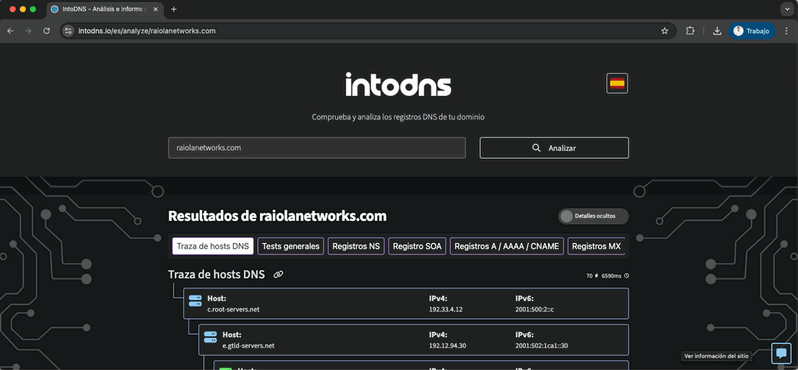The width and height of the screenshot is (798, 370).
Task: Click the 70 queries lightning indicator
Action: pos(592,276)
